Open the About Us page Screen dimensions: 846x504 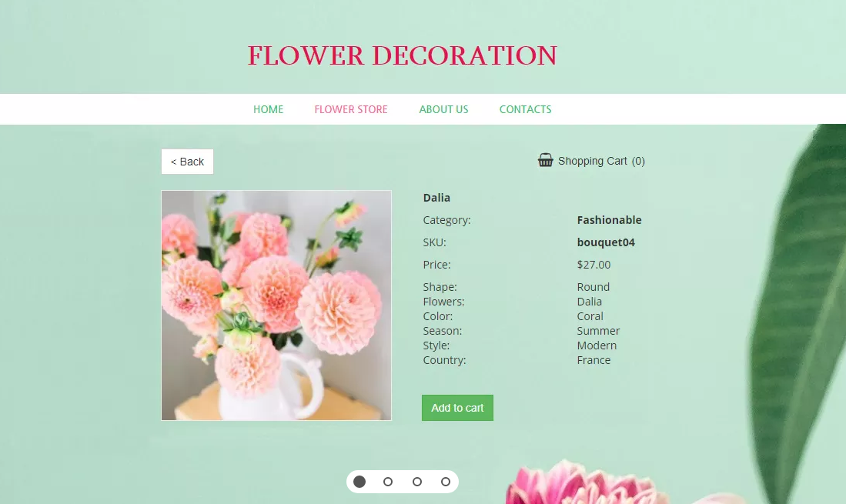(x=443, y=109)
